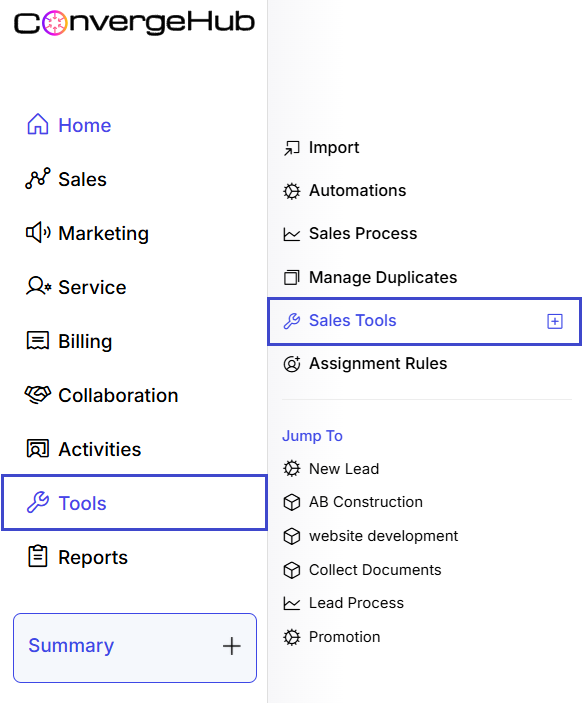Click the Activities icon in the sidebar
Image resolution: width=584 pixels, height=703 pixels.
pos(38,449)
